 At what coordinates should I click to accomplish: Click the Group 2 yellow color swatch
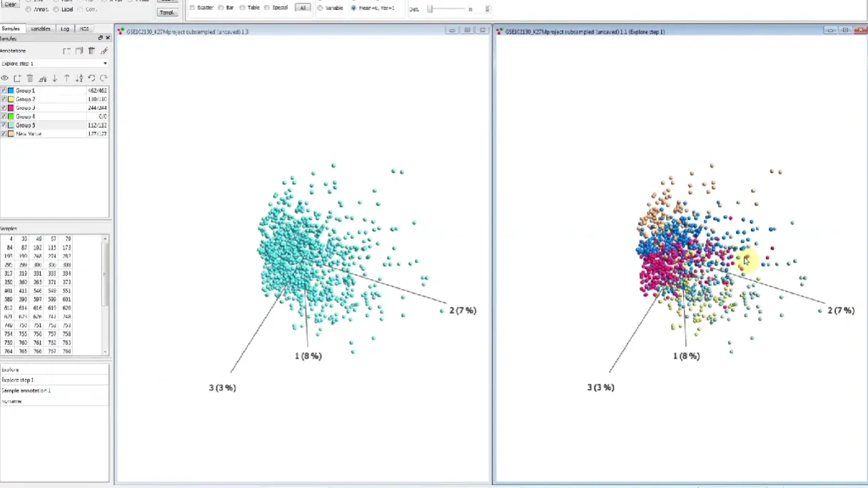[11, 99]
